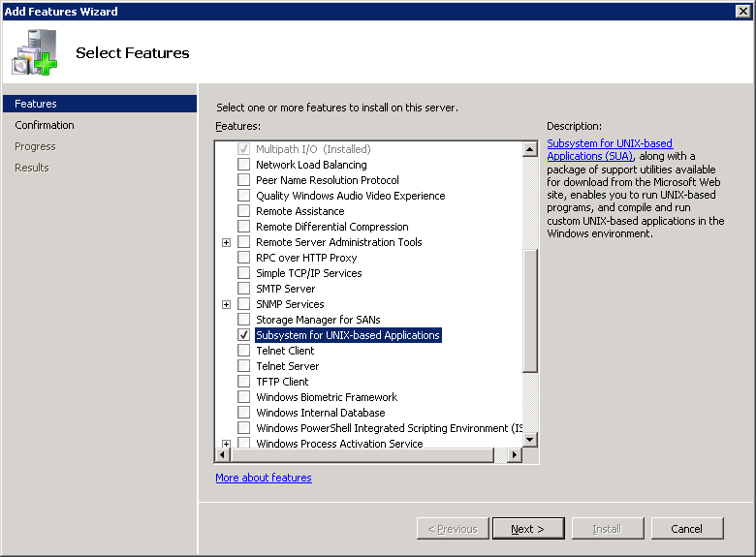Image resolution: width=756 pixels, height=557 pixels.
Task: Expand Remote Server Administration Tools node
Action: 226,242
